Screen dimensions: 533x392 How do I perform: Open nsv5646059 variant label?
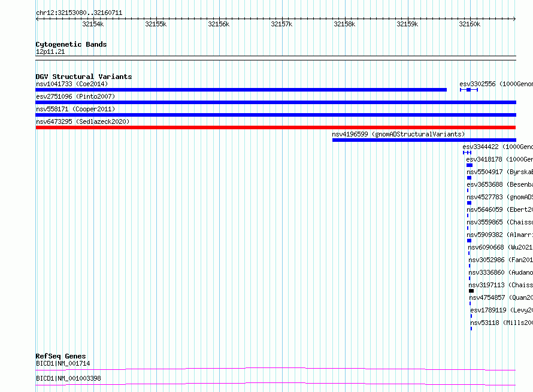click(499, 209)
